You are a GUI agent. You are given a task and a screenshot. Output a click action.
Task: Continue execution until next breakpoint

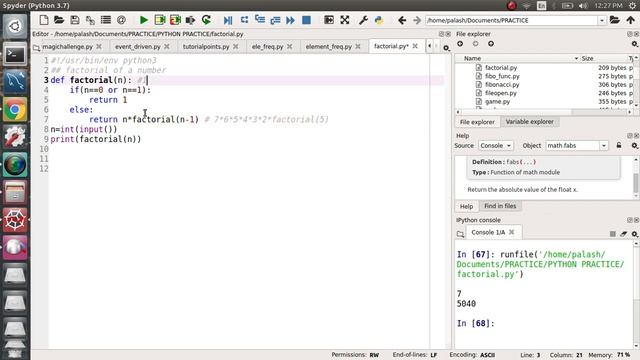pos(290,20)
